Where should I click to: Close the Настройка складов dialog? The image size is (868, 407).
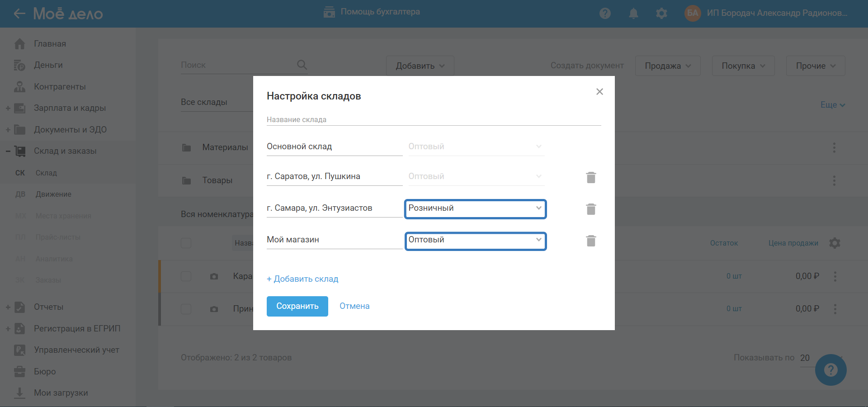(x=599, y=92)
